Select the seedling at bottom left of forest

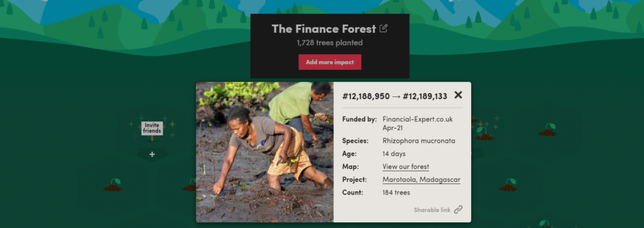coord(113,185)
